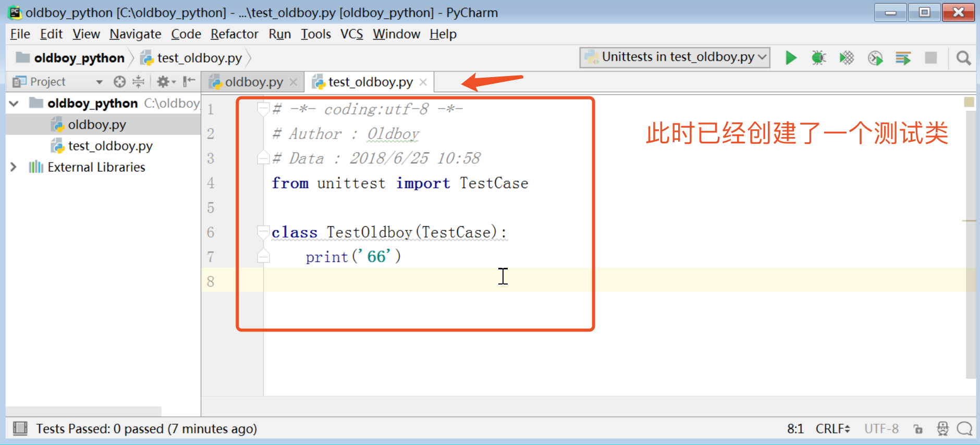Click the gray stop button
This screenshot has width=980, height=445.
click(930, 58)
